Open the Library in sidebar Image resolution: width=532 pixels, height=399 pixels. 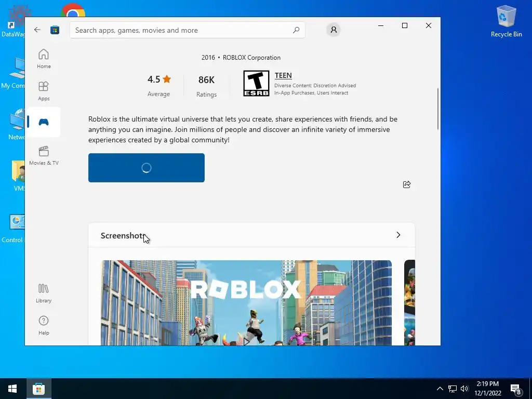44,294
